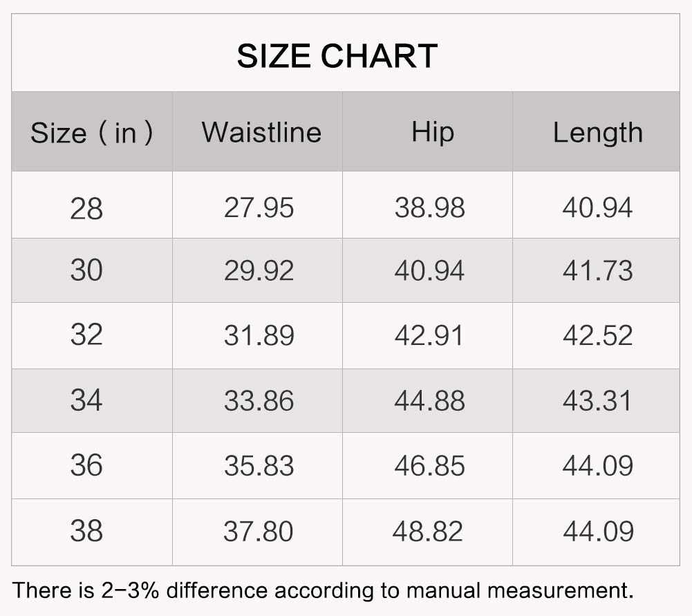Viewport: 692px width, 616px height.
Task: Select the Hip column header
Action: pyautogui.click(x=433, y=132)
